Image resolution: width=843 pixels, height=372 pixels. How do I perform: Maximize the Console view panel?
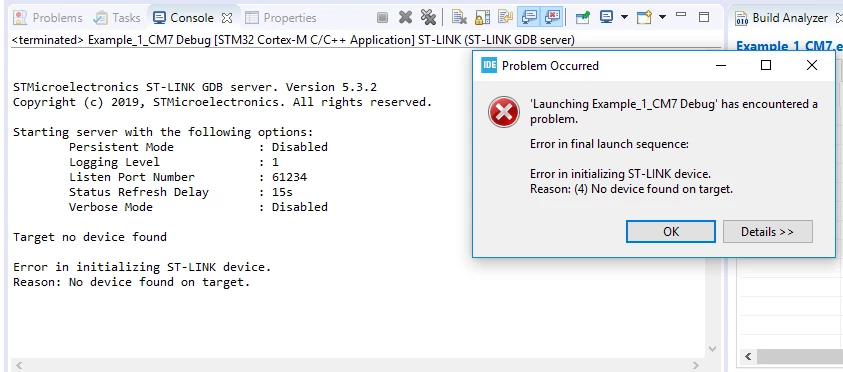704,17
